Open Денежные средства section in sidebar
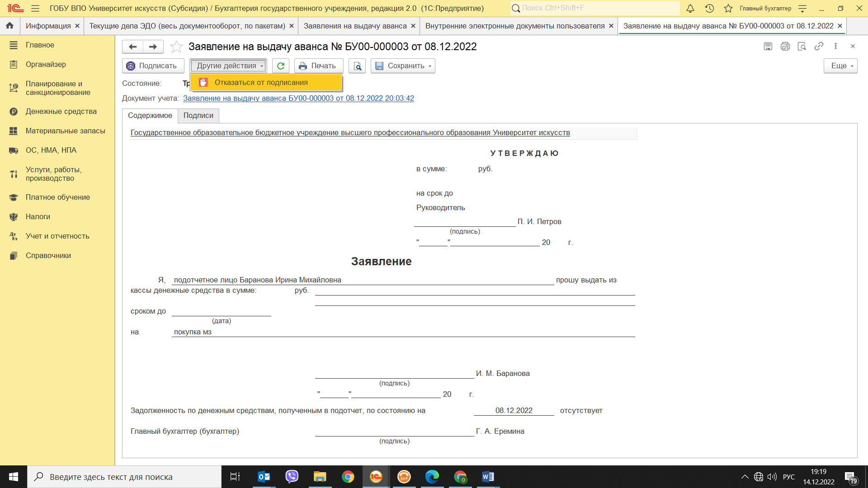The height and width of the screenshot is (488, 868). tap(61, 112)
